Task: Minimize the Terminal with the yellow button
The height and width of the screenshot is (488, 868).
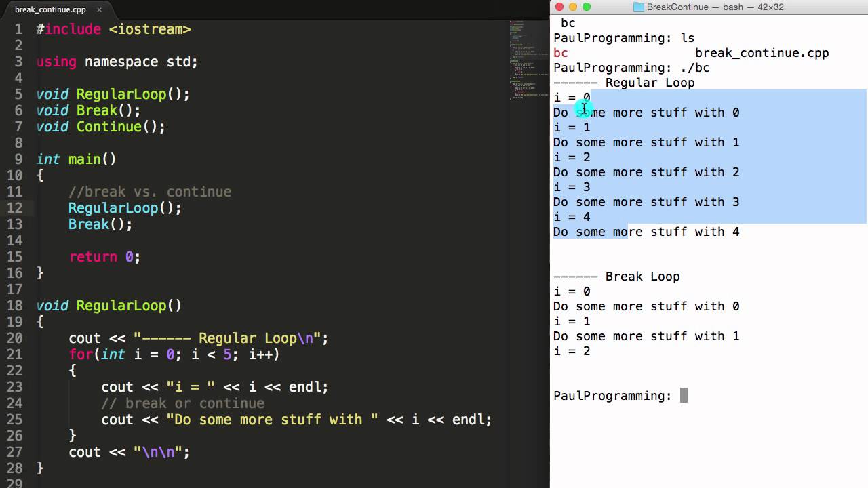Action: 573,7
